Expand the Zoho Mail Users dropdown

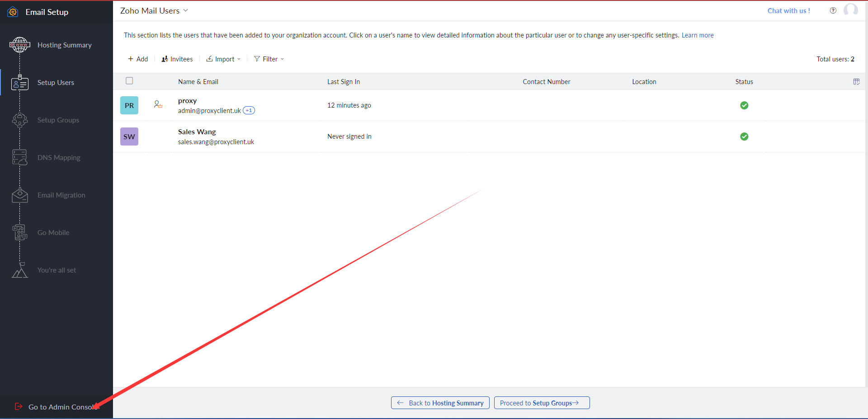click(185, 10)
